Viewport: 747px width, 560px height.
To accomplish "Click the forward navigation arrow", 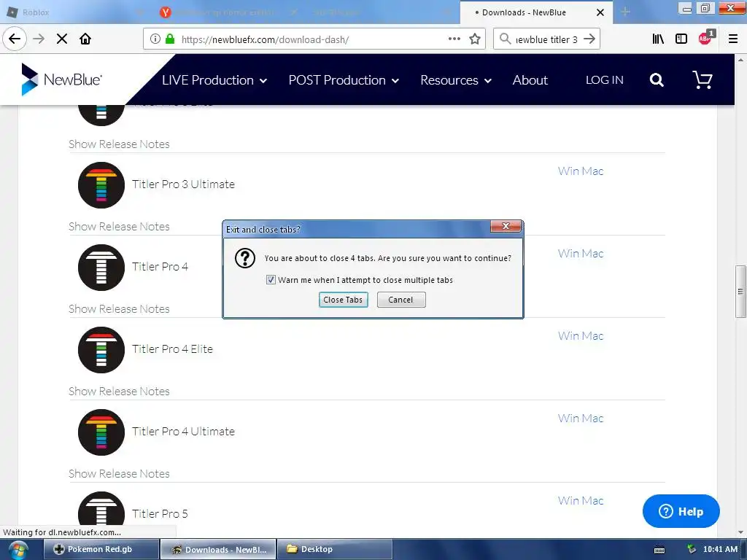I will pyautogui.click(x=39, y=39).
